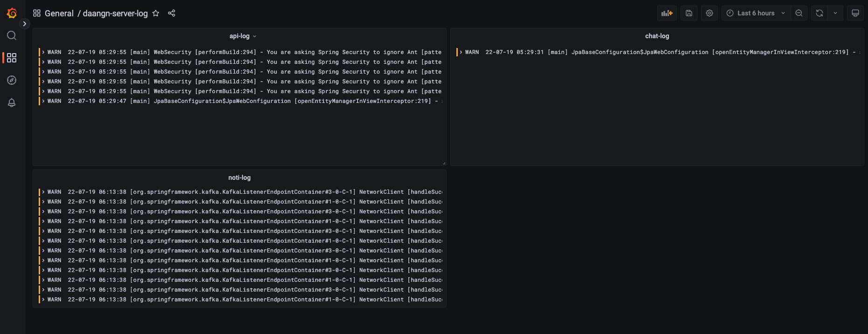Add a new panel to the dashboard
Viewport: 868px width, 334px height.
click(667, 13)
